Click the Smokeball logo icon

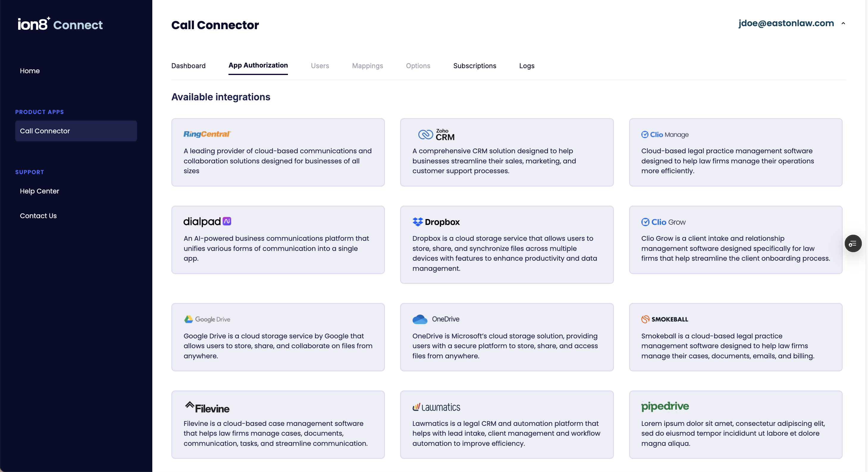645,319
